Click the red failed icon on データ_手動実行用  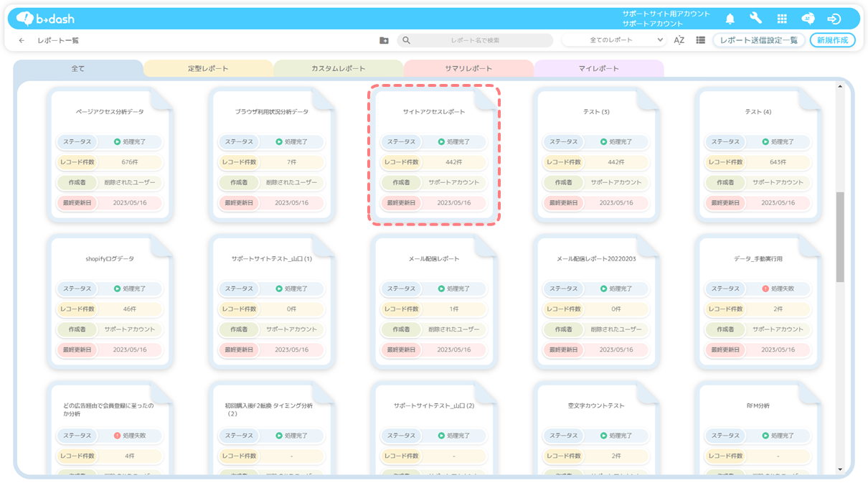coord(765,288)
